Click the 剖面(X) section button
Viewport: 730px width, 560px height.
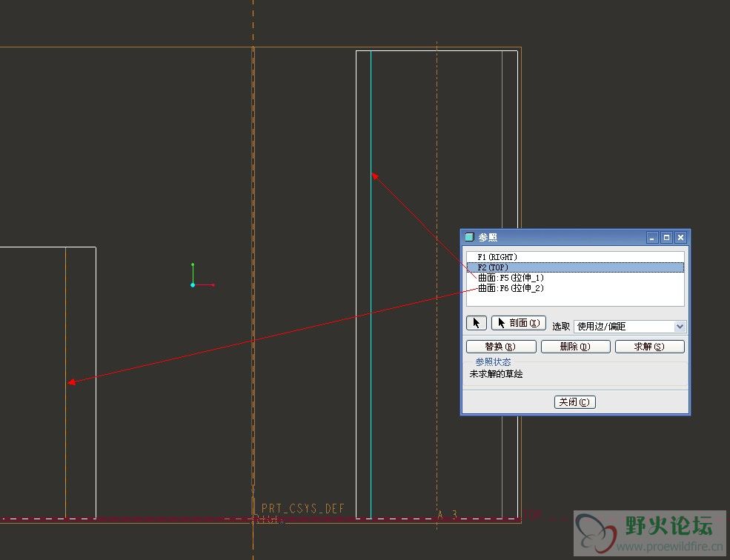click(x=519, y=323)
